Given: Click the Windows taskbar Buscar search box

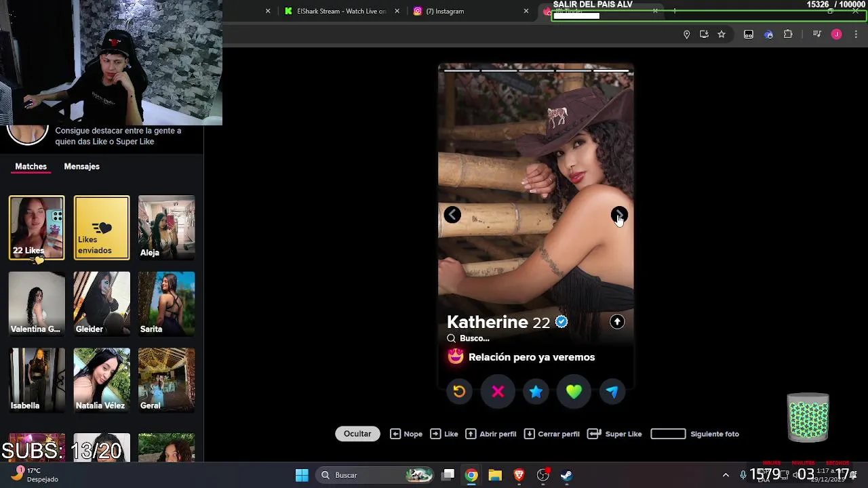Looking at the screenshot, I should pyautogui.click(x=375, y=475).
